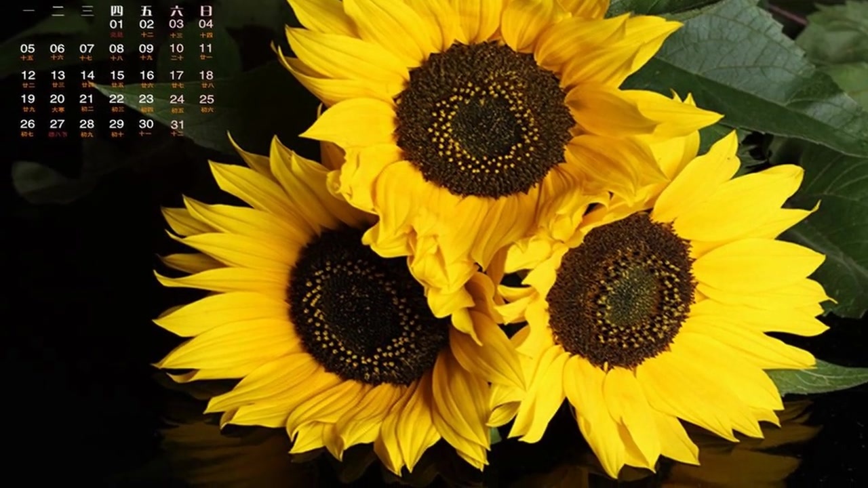Select date 01 on calendar
The image size is (868, 488).
point(117,24)
